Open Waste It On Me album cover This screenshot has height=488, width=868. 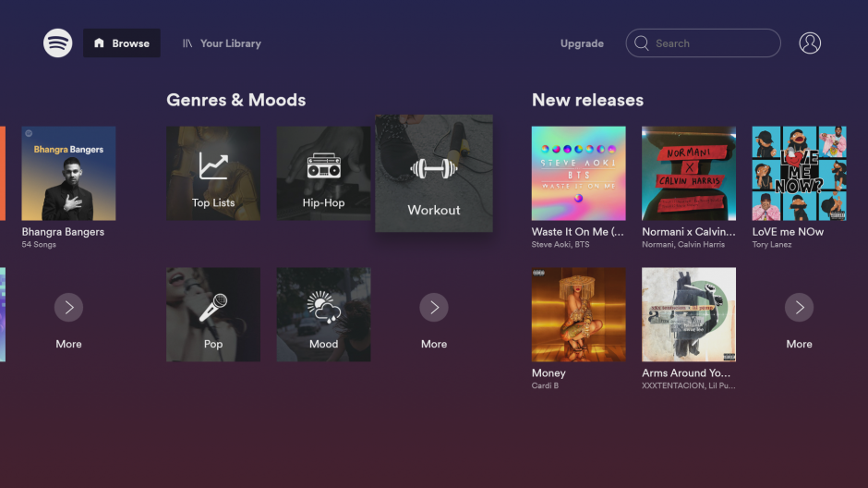[578, 173]
